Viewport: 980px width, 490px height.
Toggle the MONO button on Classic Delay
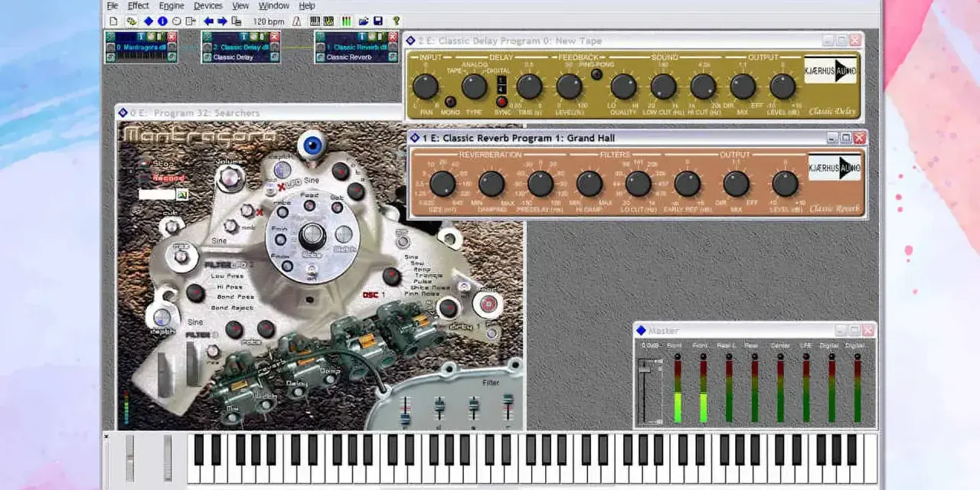pyautogui.click(x=450, y=101)
